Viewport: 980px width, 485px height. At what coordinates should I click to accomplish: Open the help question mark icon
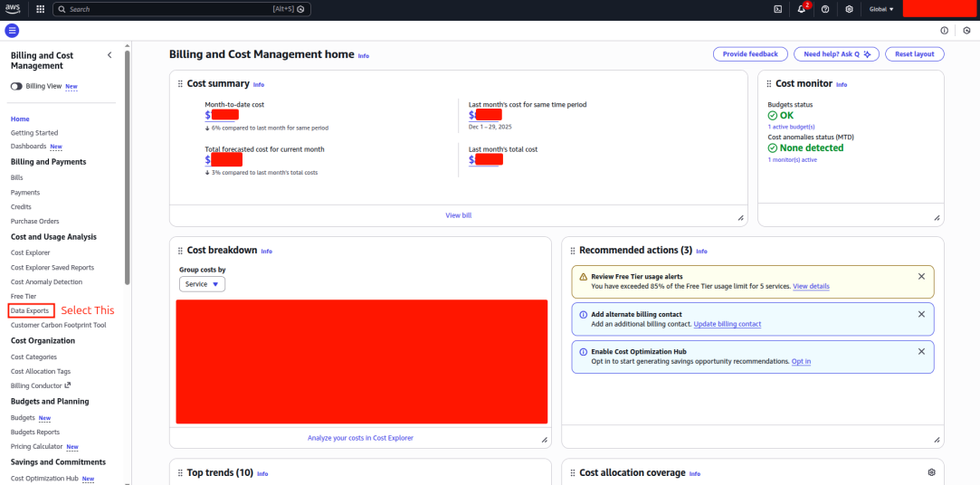825,9
